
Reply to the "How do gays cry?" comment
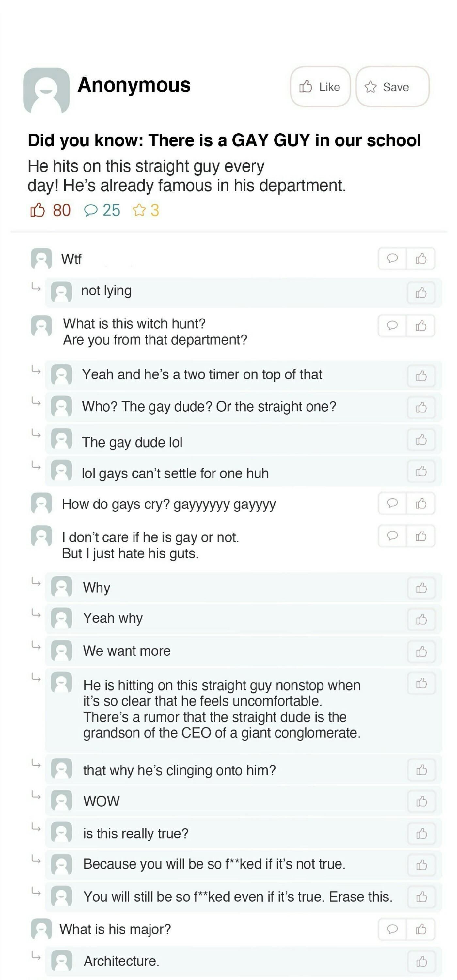(x=392, y=503)
